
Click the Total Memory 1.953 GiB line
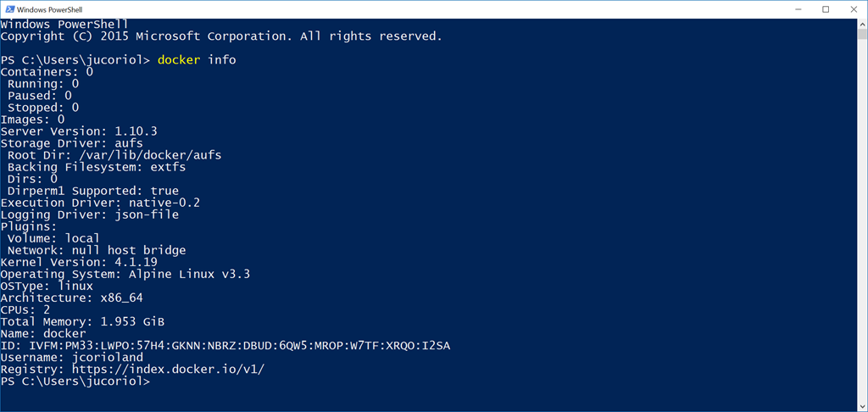point(82,322)
